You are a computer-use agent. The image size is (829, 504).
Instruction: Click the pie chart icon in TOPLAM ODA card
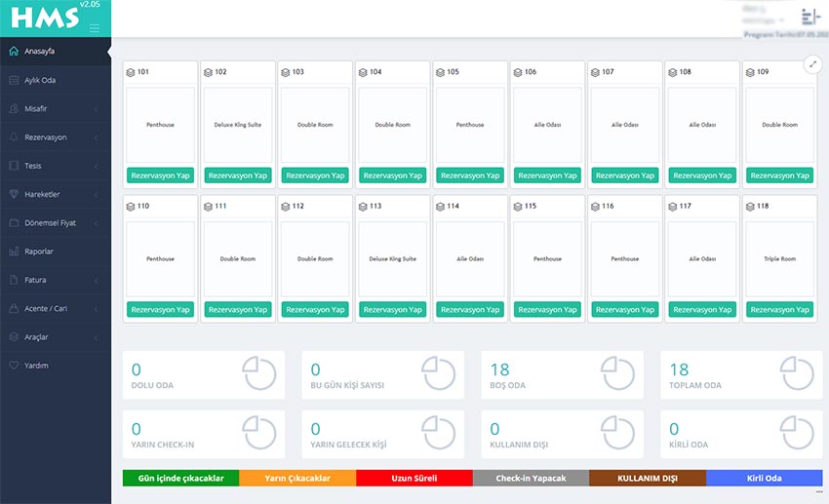tap(797, 373)
